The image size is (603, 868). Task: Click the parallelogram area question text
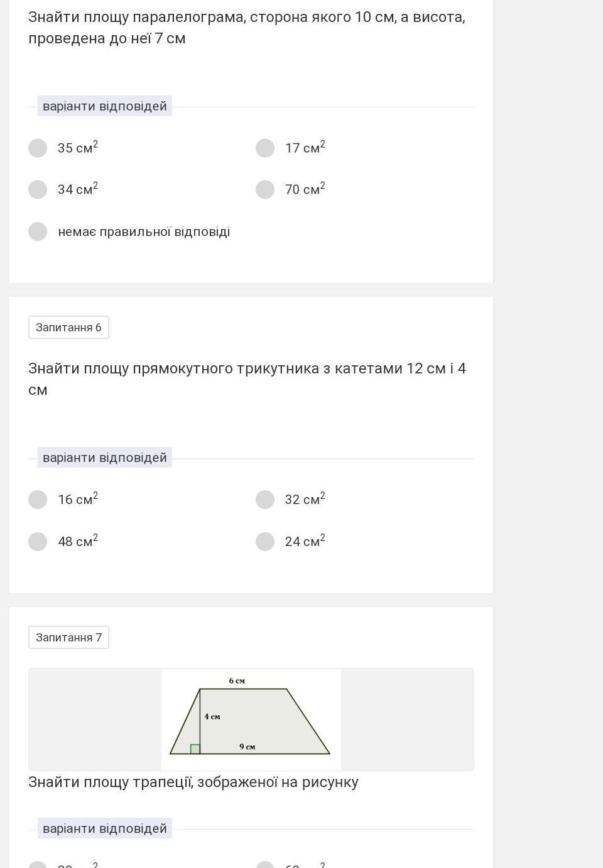247,28
